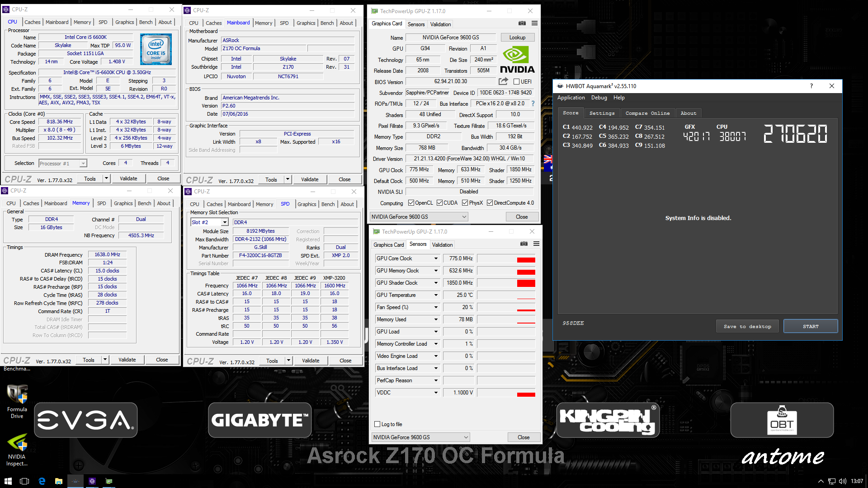This screenshot has height=488, width=868.
Task: Open the hamburger menu in top GPU-Z window
Action: pyautogui.click(x=534, y=23)
